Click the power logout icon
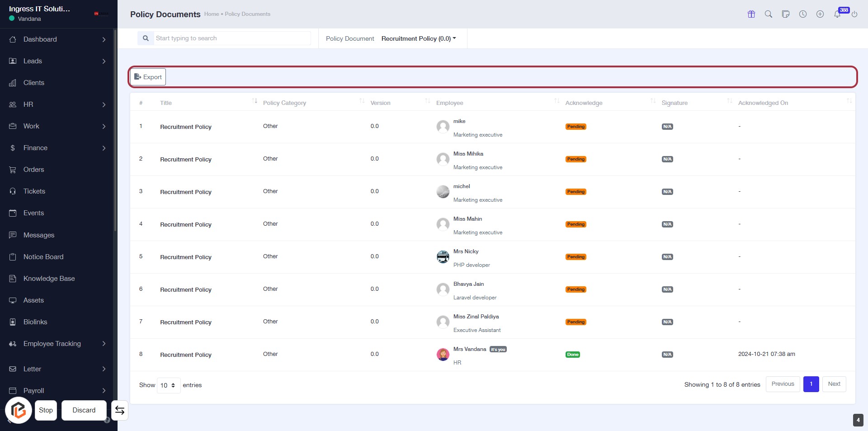 [x=854, y=14]
